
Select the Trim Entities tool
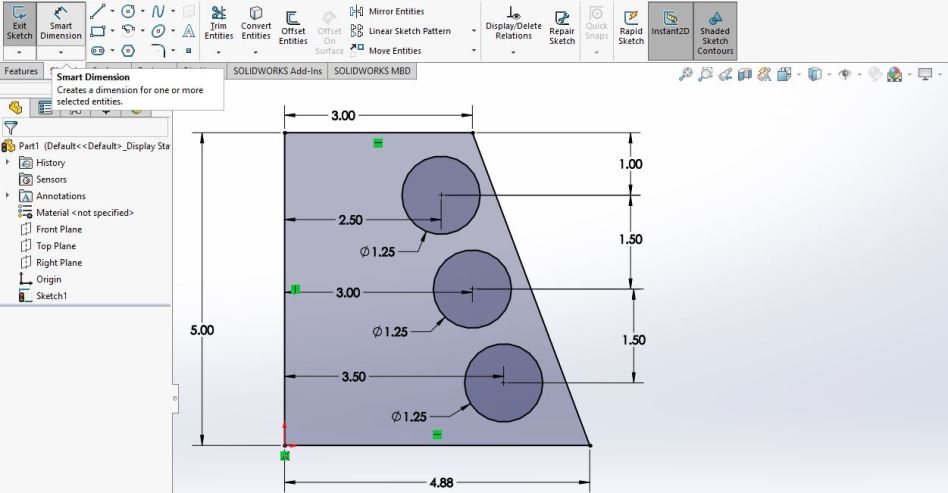coord(218,24)
